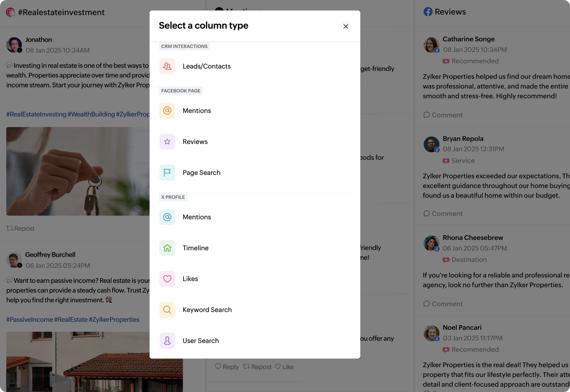Click the name Jonathon
This screenshot has height=392, width=570.
click(39, 40)
